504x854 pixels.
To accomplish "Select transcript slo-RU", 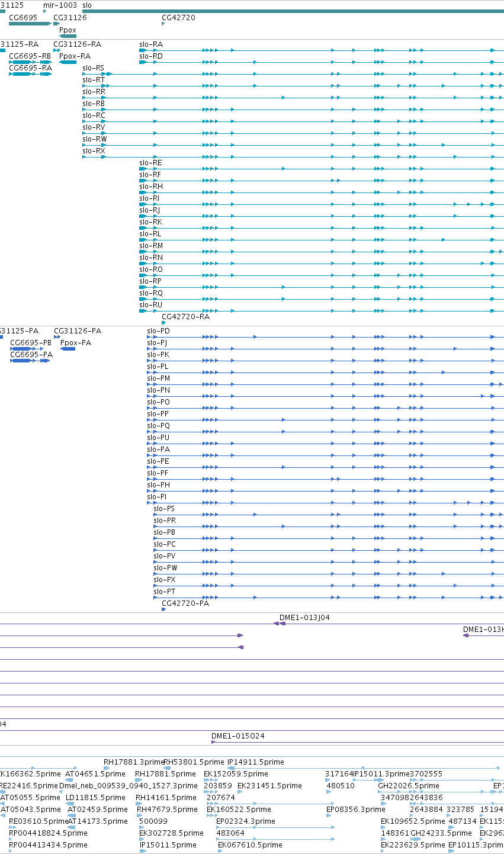I will tap(151, 305).
